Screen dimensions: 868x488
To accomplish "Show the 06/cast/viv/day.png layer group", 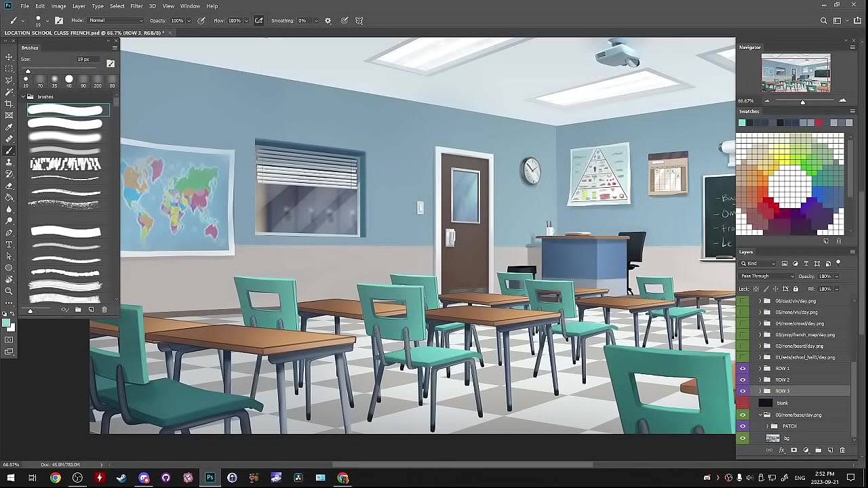I will click(x=743, y=301).
